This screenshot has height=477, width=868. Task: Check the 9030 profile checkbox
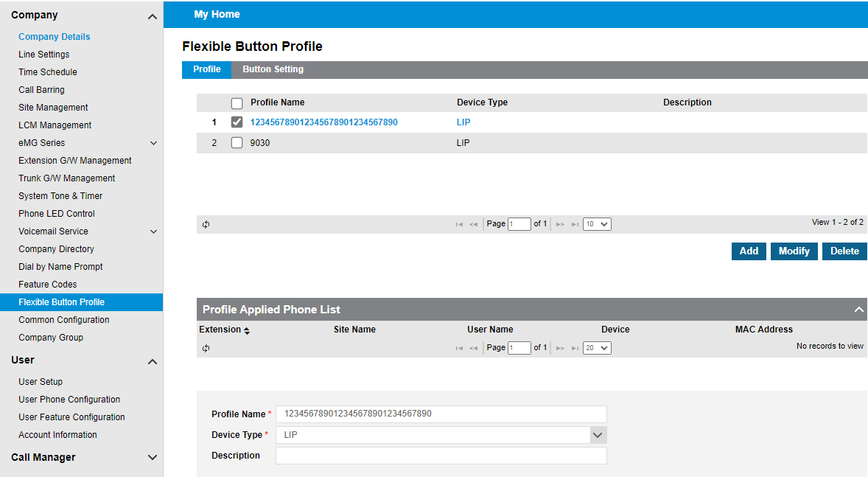click(237, 143)
